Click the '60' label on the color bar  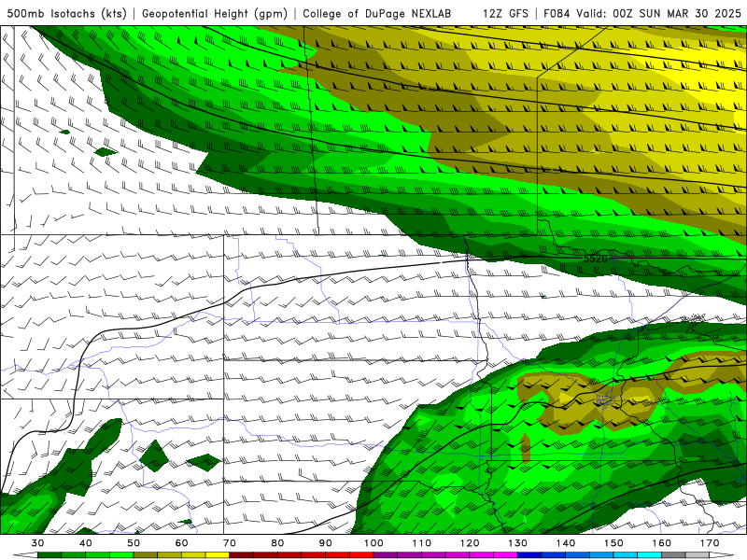click(181, 543)
